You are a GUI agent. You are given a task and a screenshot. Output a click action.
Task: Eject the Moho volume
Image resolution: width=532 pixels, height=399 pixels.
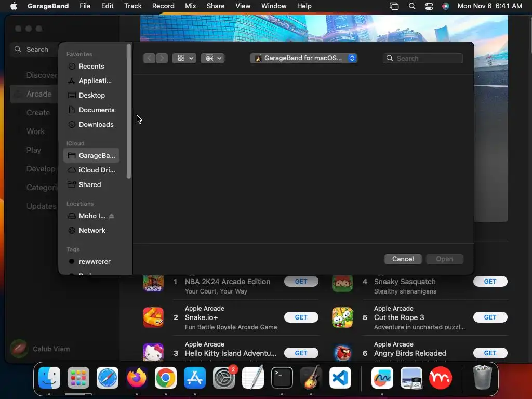point(112,216)
